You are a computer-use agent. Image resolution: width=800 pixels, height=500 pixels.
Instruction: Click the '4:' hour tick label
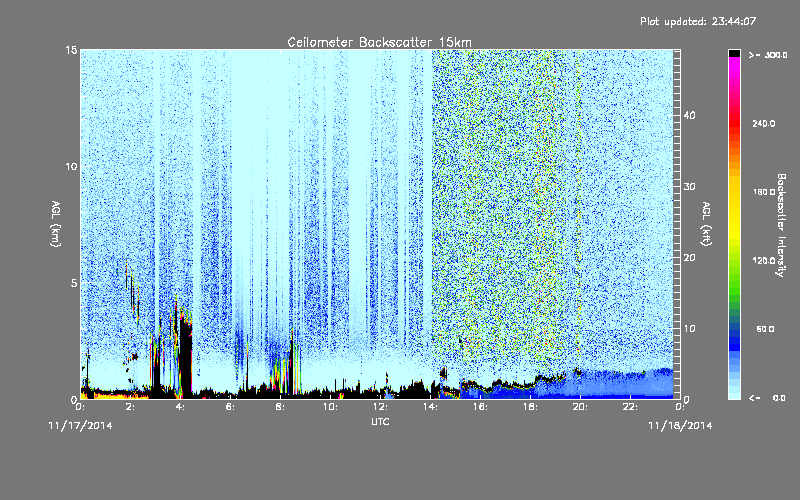coord(181,407)
